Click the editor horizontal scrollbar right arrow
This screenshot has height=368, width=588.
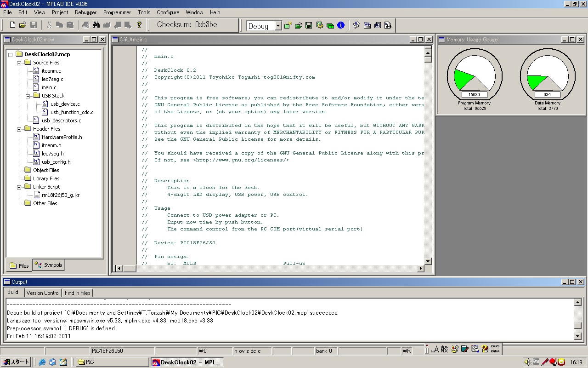click(x=420, y=268)
